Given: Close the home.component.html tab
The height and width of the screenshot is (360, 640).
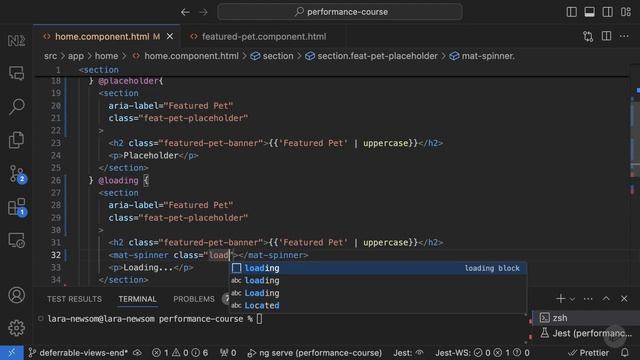Looking at the screenshot, I should coord(170,37).
